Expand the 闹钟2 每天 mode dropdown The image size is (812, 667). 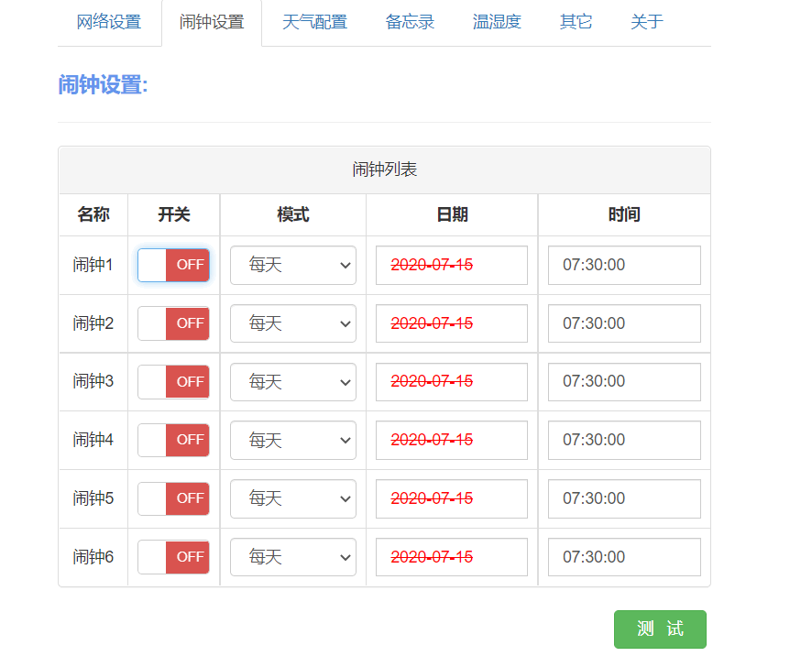pos(293,323)
